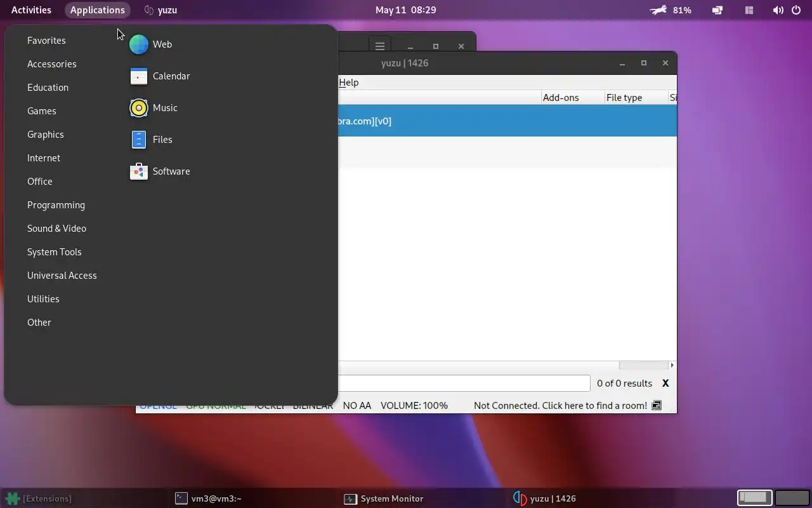Open the power menu icon
This screenshot has height=508, width=812.
click(796, 10)
